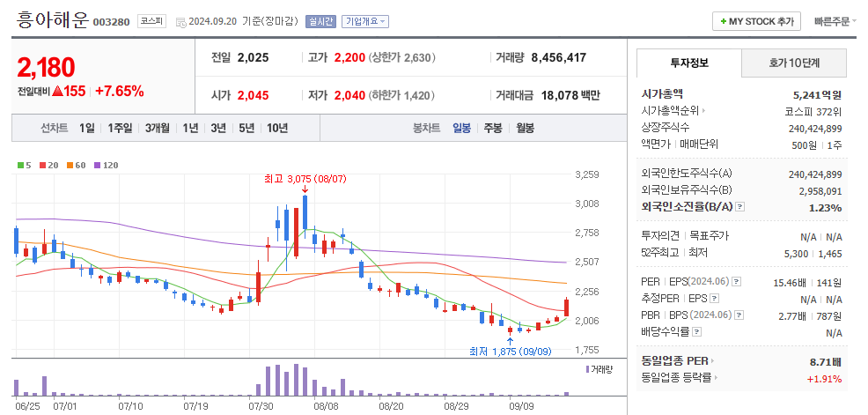Click the 시가총액 value 5,241억원

pyautogui.click(x=817, y=94)
